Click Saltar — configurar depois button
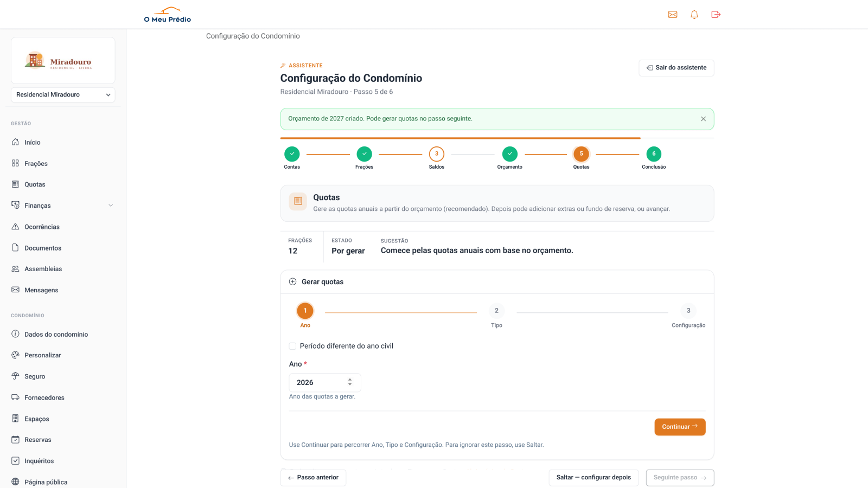Viewport: 868px width, 488px height. pos(593,478)
